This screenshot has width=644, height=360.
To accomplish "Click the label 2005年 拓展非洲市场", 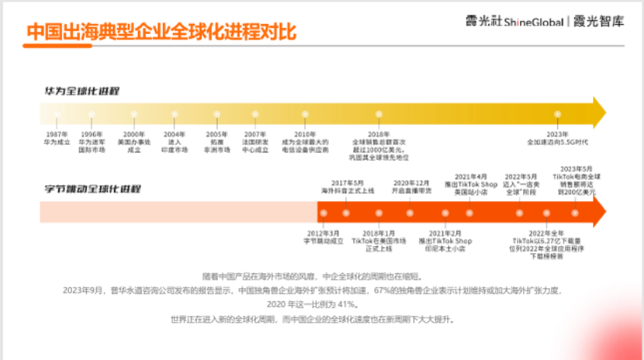I will tap(217, 142).
